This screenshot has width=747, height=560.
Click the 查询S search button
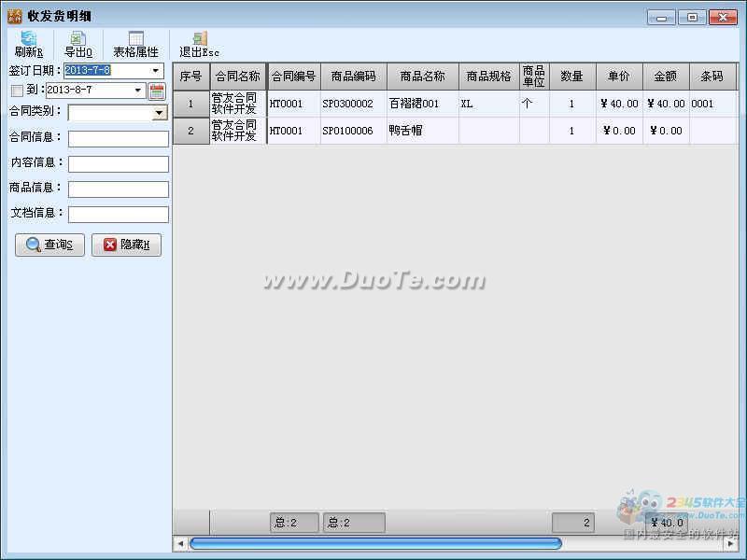tap(50, 245)
